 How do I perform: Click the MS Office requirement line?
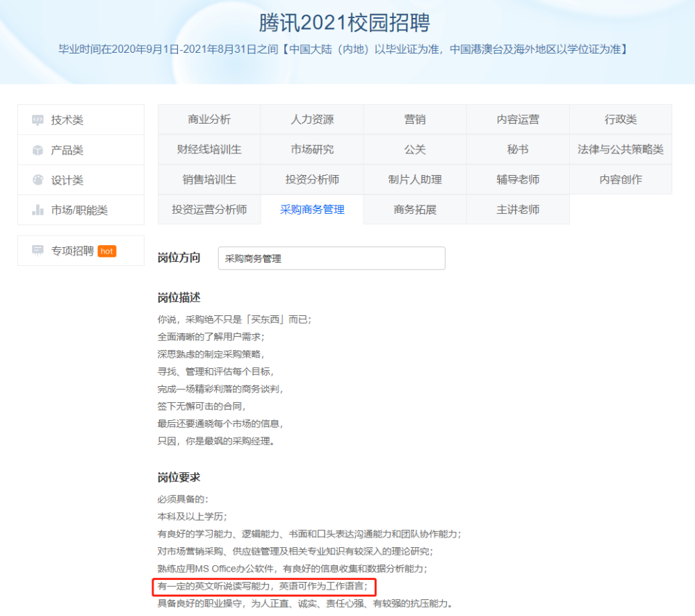(x=293, y=569)
